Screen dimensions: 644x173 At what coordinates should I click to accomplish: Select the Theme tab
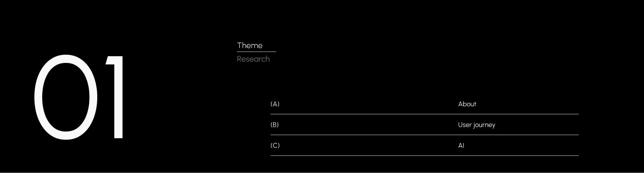point(250,46)
